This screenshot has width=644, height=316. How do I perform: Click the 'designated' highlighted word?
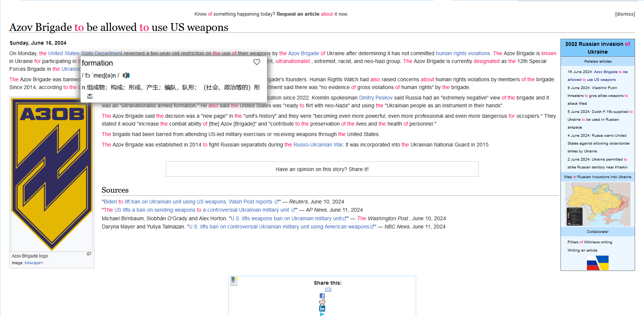pyautogui.click(x=487, y=61)
